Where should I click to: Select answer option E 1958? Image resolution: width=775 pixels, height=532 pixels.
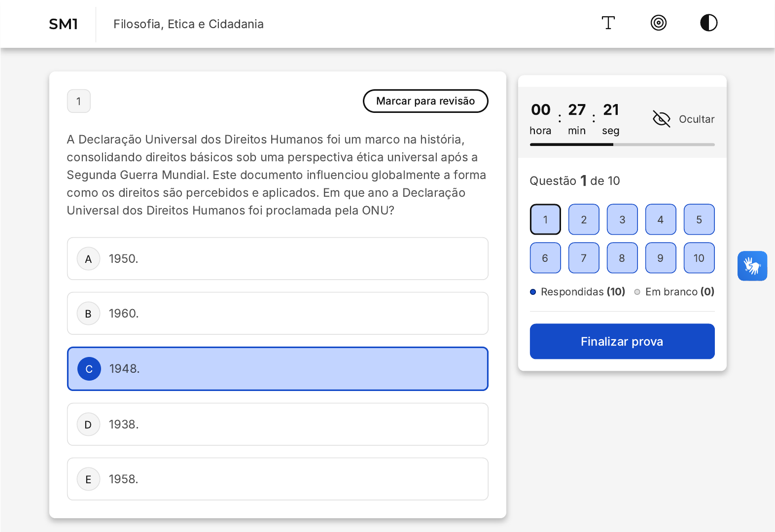point(278,479)
